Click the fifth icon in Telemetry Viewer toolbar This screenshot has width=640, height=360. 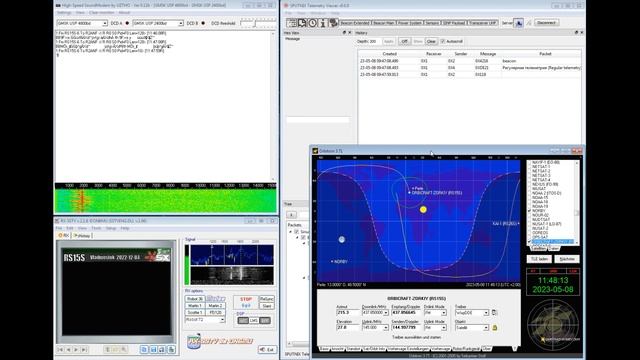coord(333,23)
